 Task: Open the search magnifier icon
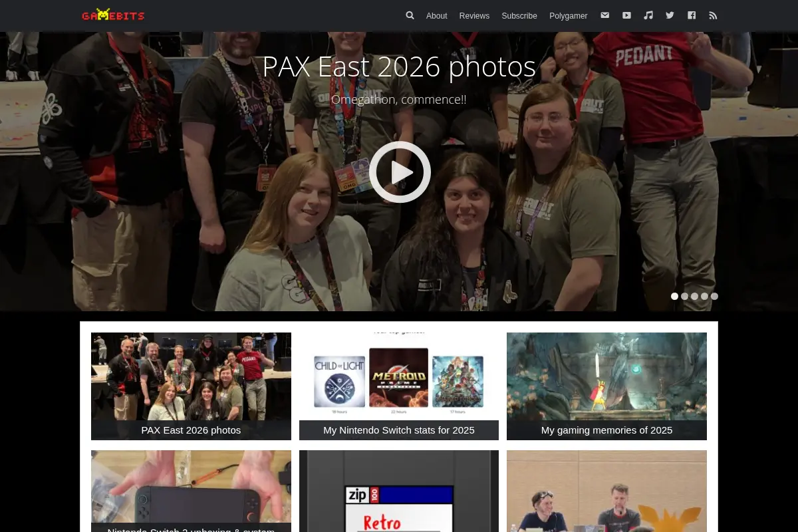coord(410,15)
